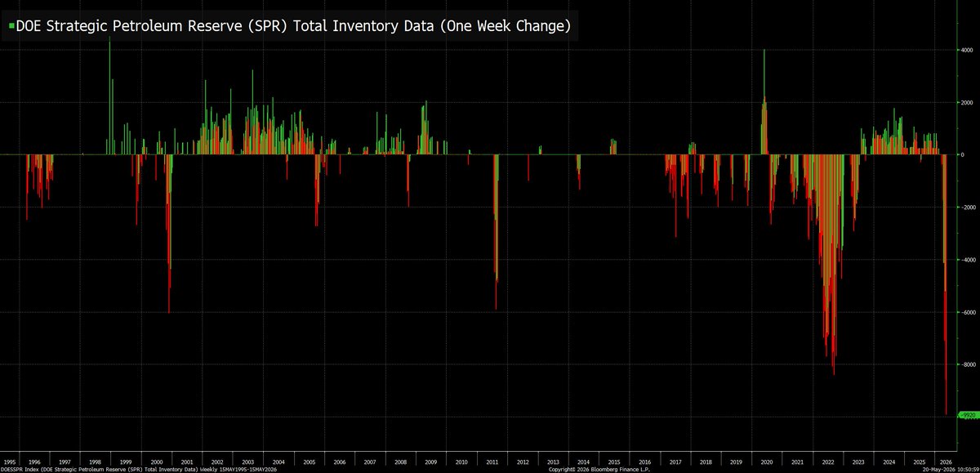Select the DOE Strategic Petroleum Reserve legend title
980x473 pixels.
292,27
